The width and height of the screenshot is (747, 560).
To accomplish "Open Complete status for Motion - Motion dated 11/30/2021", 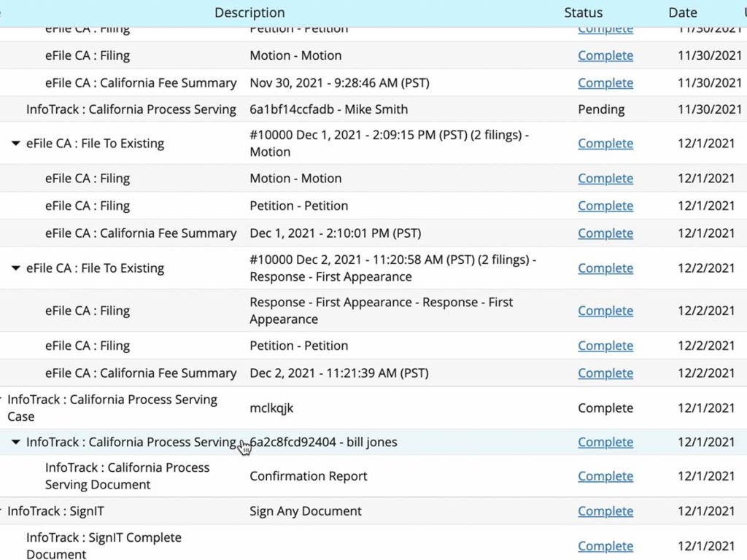I will tap(605, 55).
